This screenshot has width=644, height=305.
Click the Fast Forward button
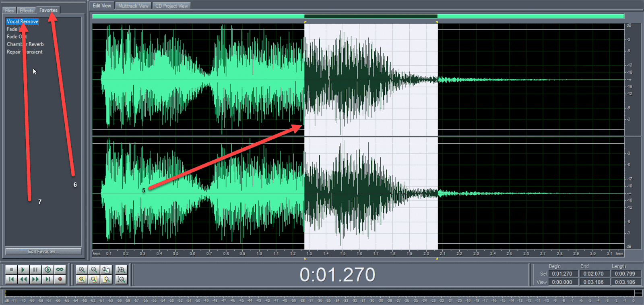point(35,279)
